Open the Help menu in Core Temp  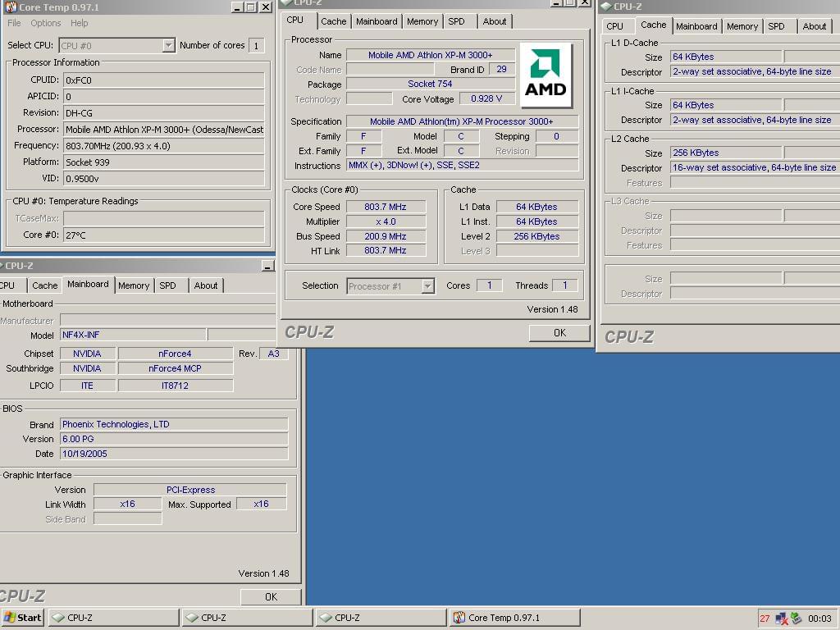point(80,23)
